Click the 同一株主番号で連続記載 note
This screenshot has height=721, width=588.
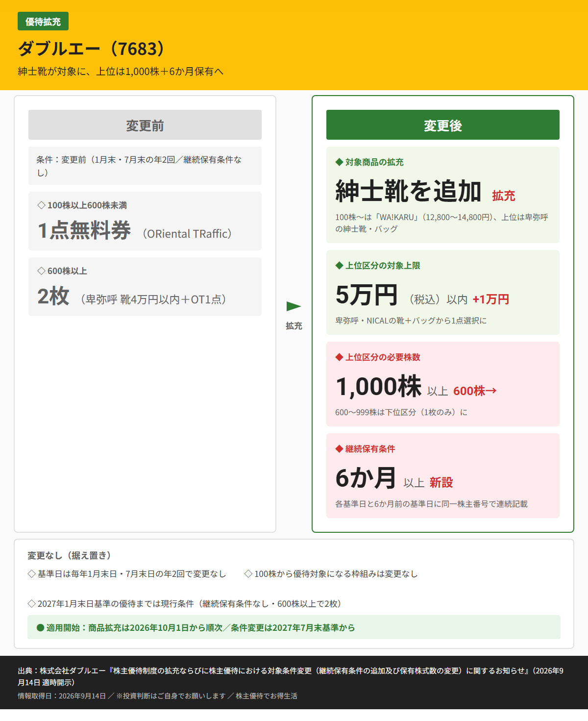click(431, 504)
